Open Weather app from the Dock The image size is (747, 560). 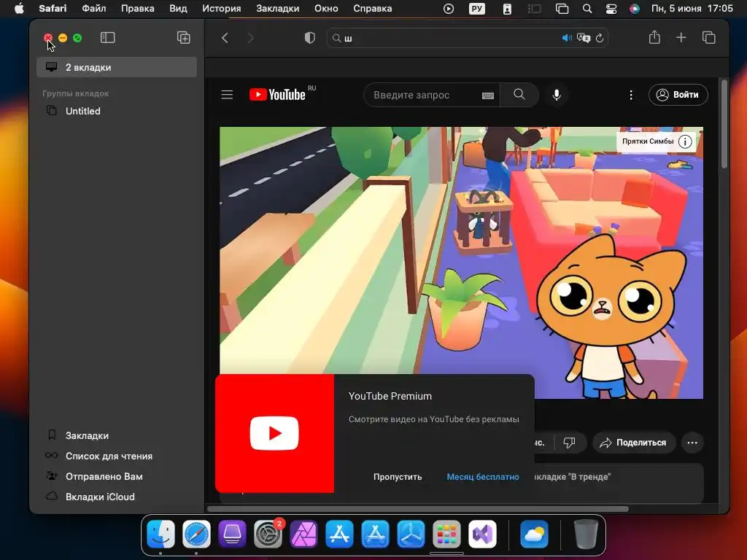click(x=533, y=534)
